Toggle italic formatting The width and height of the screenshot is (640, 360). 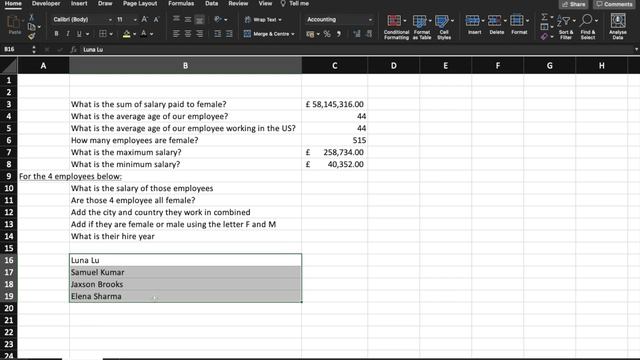pyautogui.click(x=68, y=34)
